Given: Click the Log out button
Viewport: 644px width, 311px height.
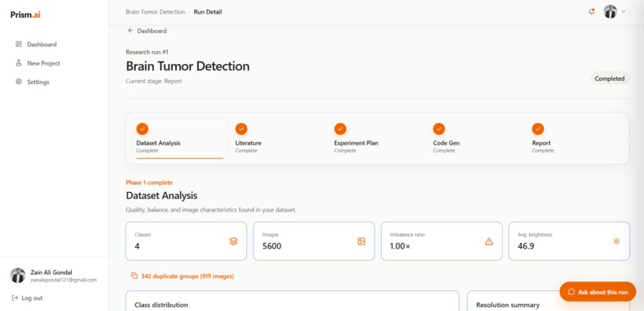Looking at the screenshot, I should [x=27, y=298].
